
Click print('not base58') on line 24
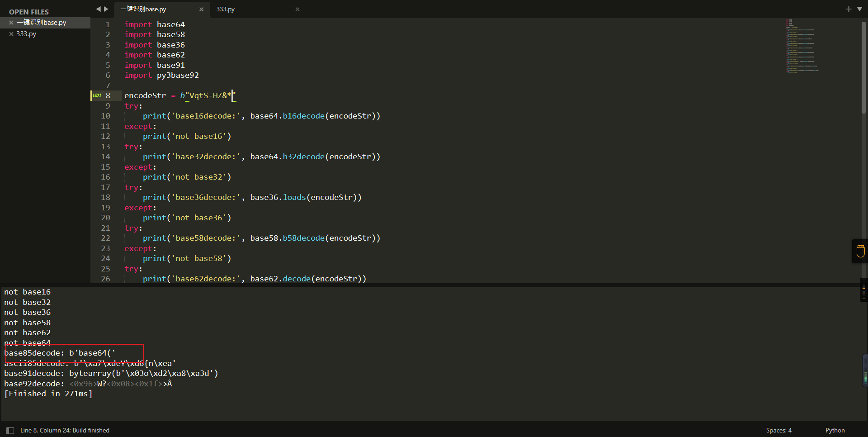[x=187, y=258]
